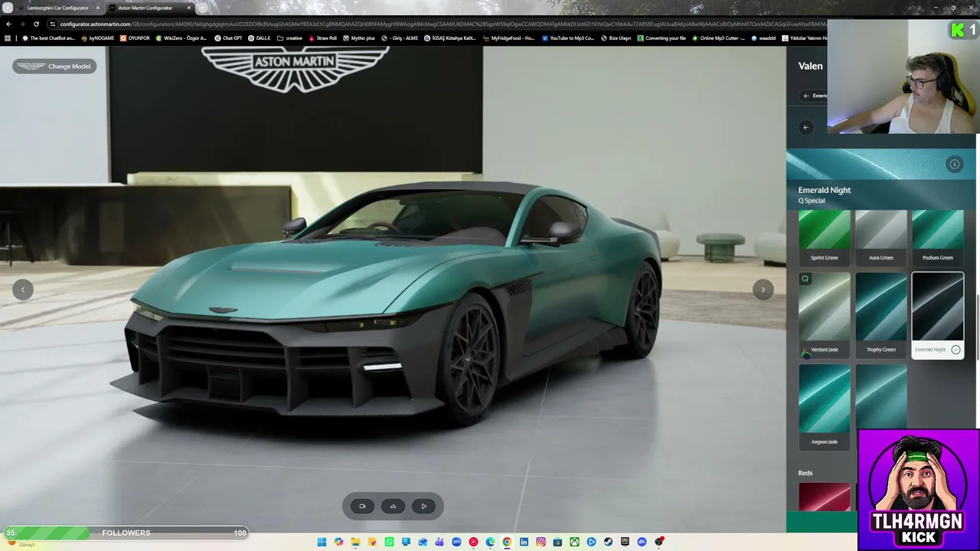
Task: Launch the EA app from the taskbar
Action: (642, 542)
